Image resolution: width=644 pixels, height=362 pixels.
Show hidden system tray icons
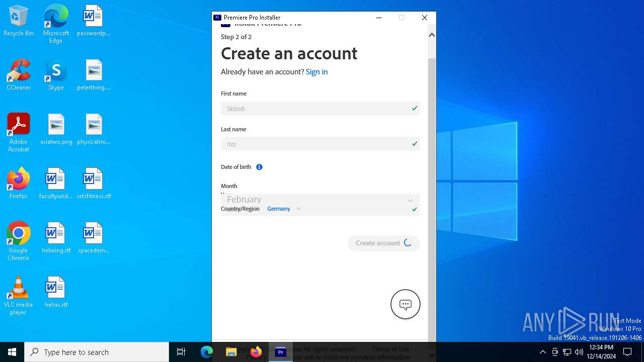pos(542,352)
